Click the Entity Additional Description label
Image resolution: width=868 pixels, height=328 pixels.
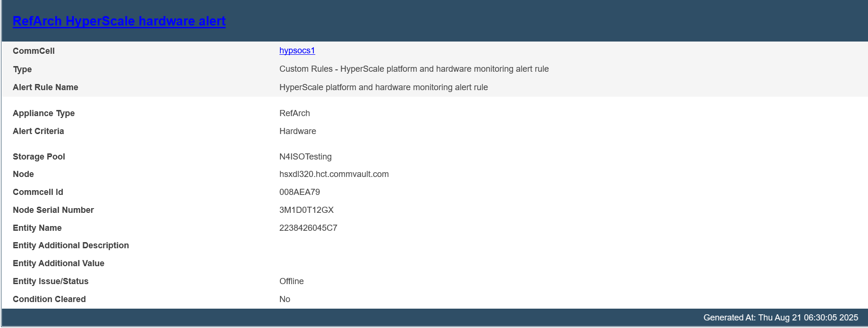click(x=71, y=245)
